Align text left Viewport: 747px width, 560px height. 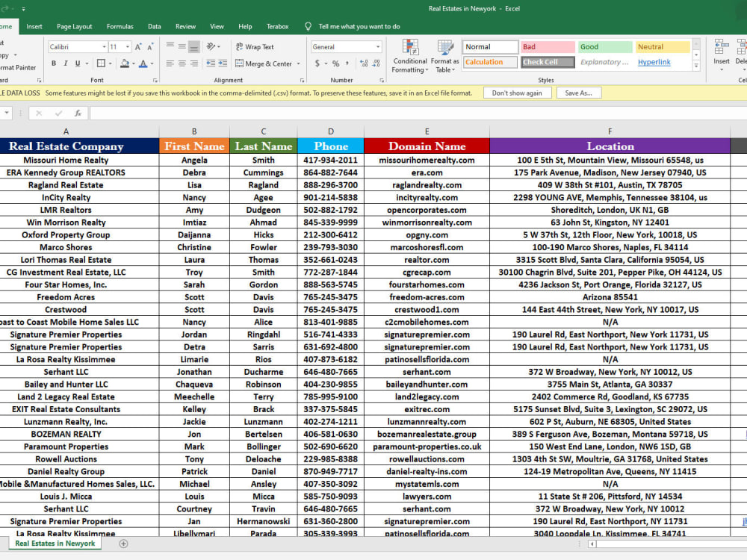[x=170, y=63]
